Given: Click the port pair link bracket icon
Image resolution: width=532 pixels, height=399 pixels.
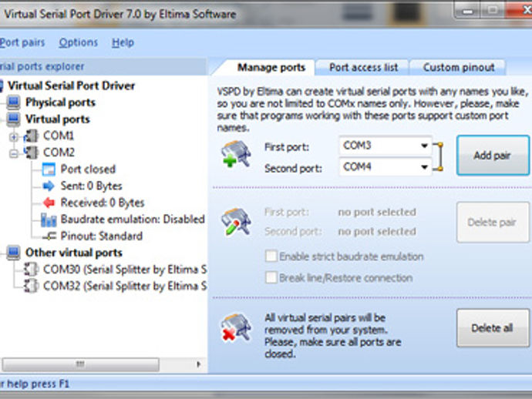Looking at the screenshot, I should point(438,156).
